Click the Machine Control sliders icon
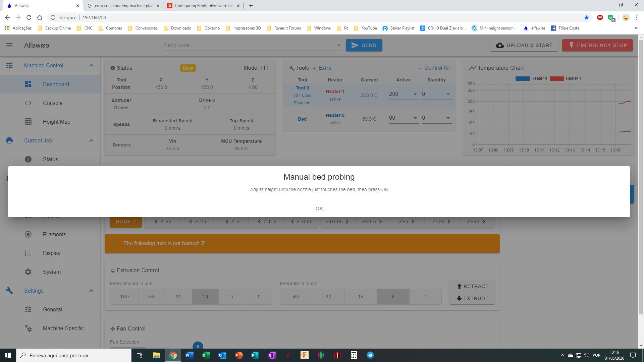The height and width of the screenshot is (362, 644). point(9,65)
